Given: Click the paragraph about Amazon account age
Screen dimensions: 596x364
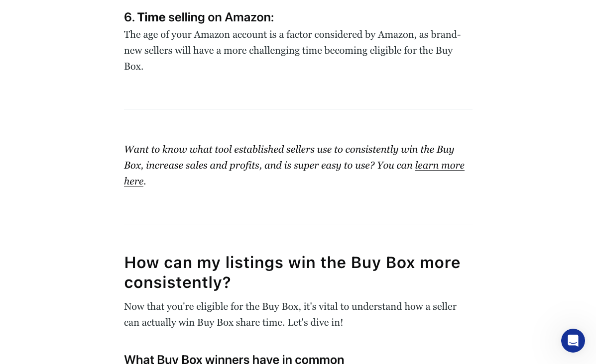Looking at the screenshot, I should click(x=292, y=51).
